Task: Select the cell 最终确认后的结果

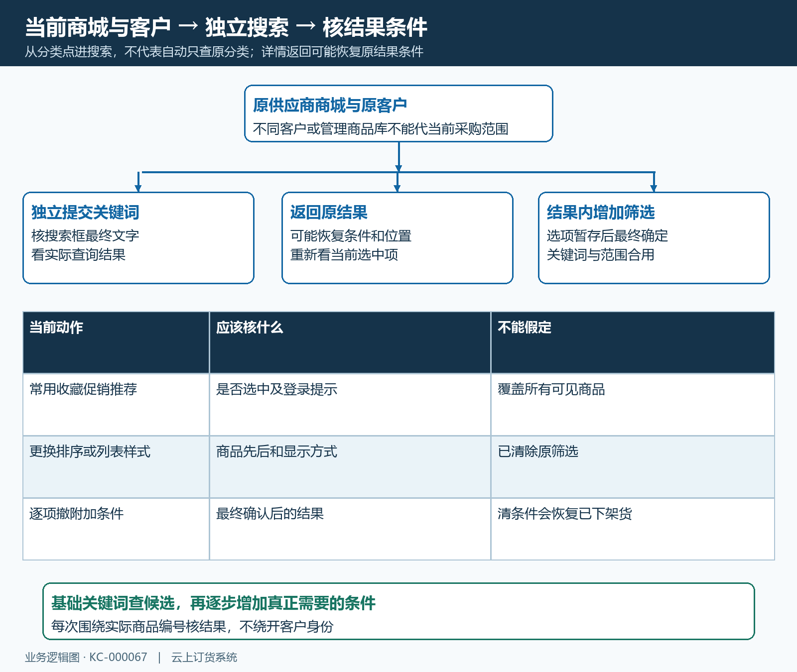Action: pyautogui.click(x=350, y=529)
